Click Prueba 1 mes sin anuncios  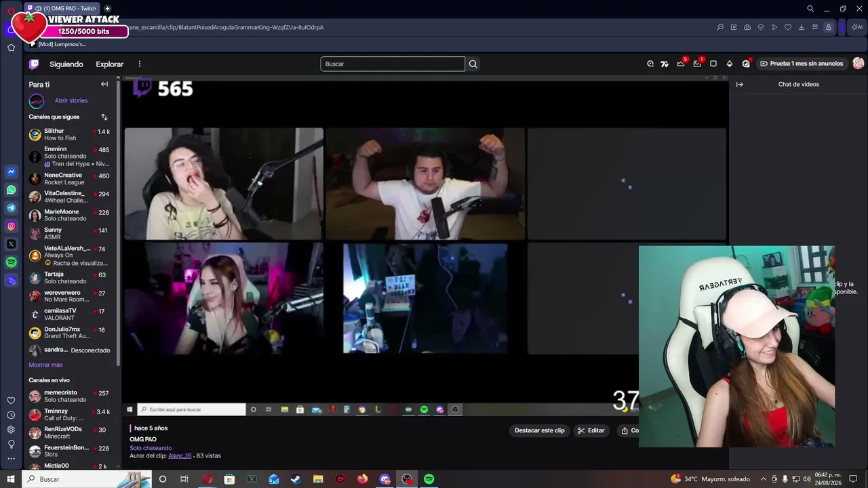coord(802,64)
